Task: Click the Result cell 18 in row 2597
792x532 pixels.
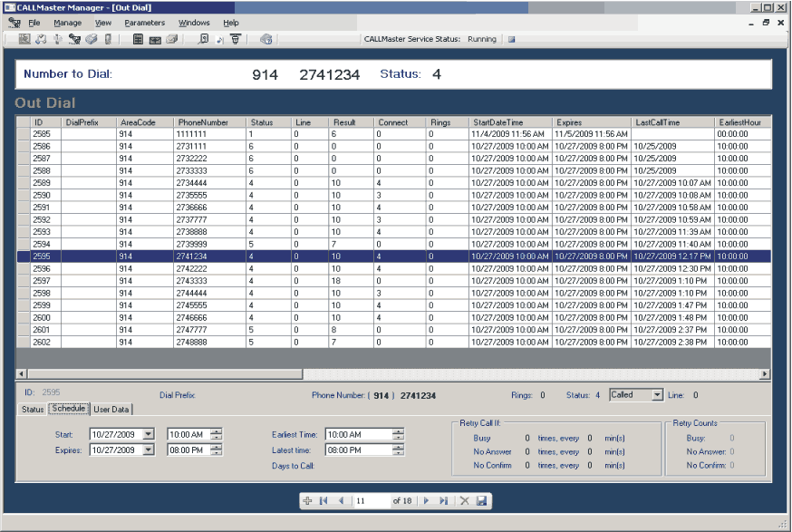Action: [352, 281]
